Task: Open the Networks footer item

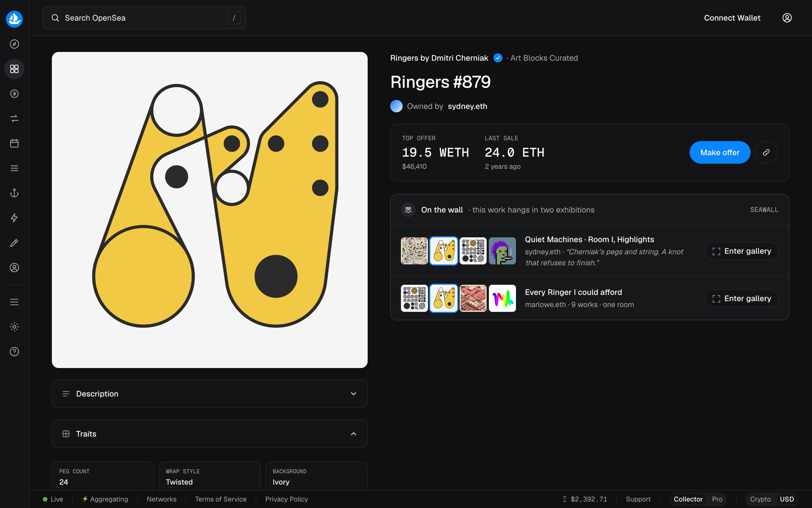Action: (x=161, y=499)
